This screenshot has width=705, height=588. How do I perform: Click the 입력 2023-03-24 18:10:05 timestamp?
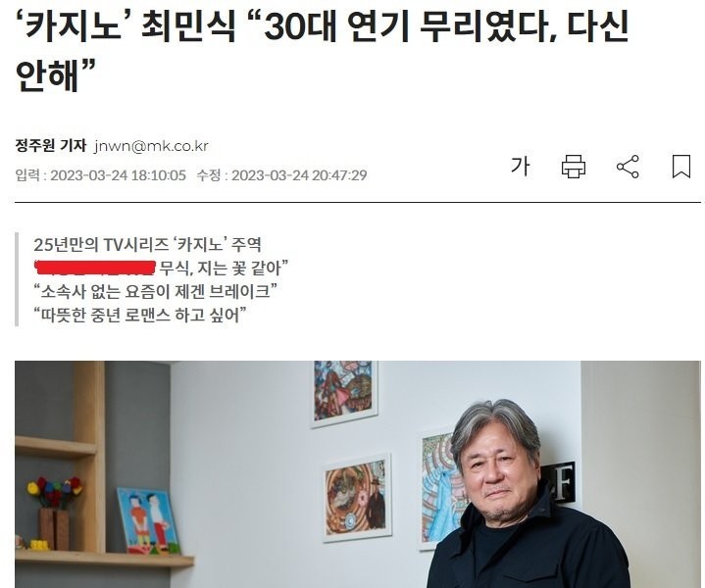pos(100,174)
